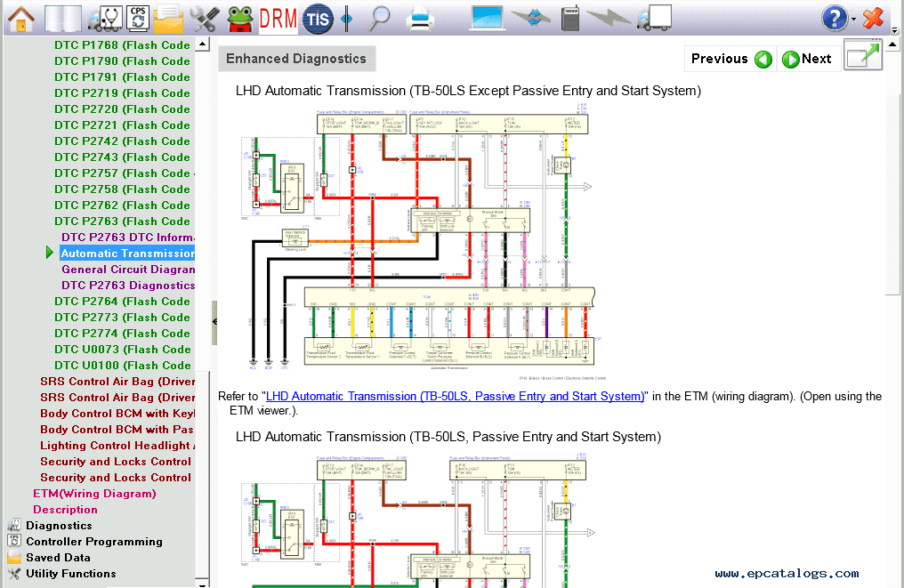Open the dropdown arrow next to help
The image size is (904, 588).
(x=853, y=19)
